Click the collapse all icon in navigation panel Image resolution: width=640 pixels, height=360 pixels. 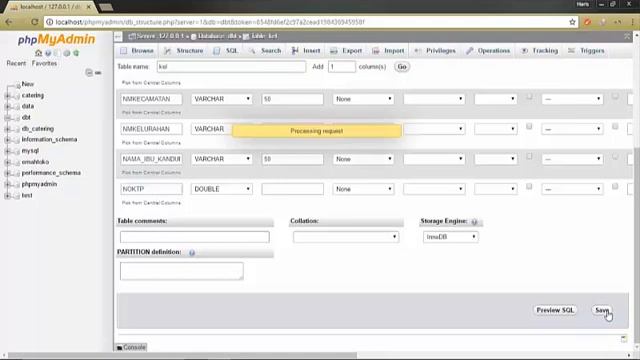click(x=89, y=73)
